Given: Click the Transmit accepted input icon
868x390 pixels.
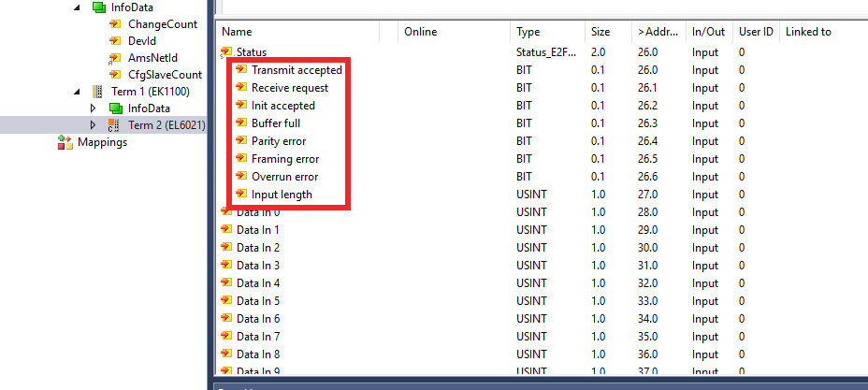Looking at the screenshot, I should pyautogui.click(x=241, y=70).
